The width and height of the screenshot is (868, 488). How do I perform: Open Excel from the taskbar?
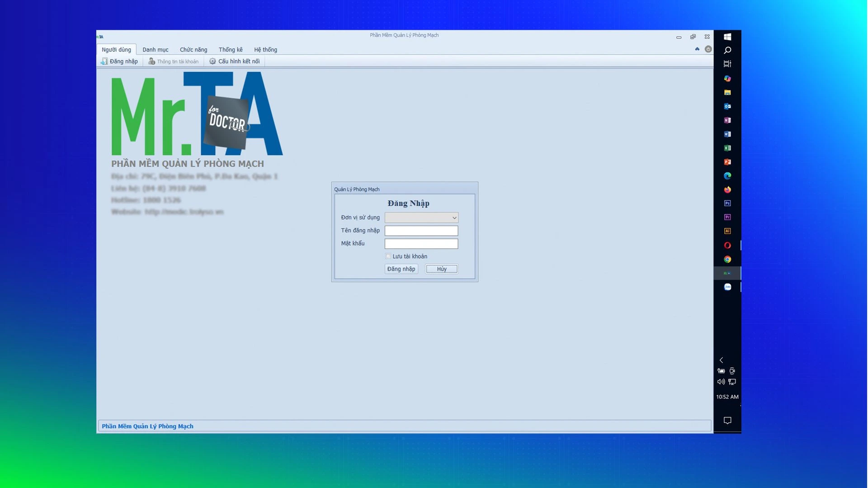[727, 148]
